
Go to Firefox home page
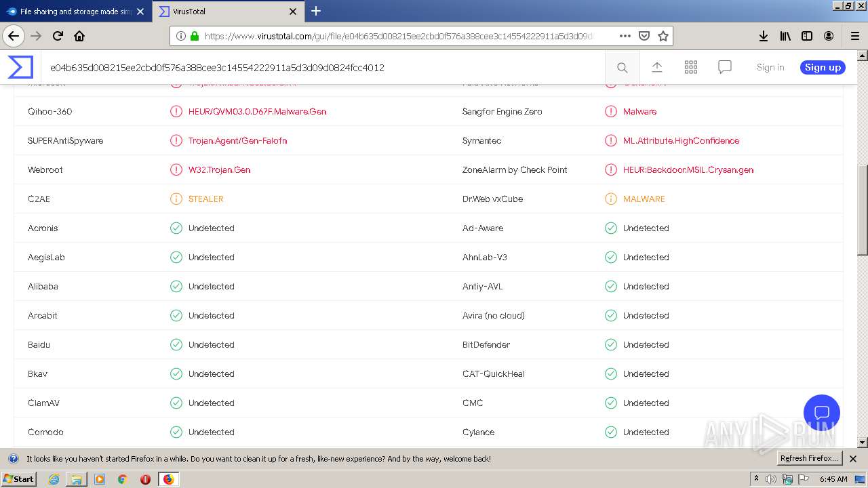click(79, 36)
